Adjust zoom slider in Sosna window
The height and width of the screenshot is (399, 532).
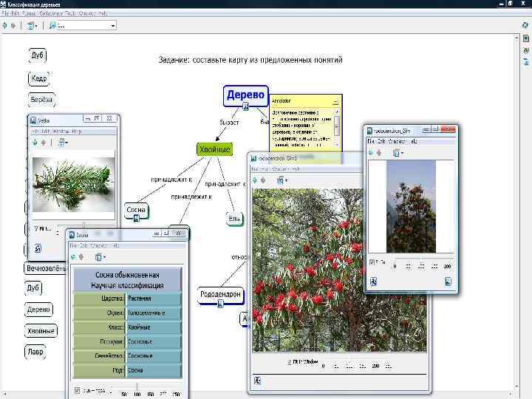pos(137,388)
